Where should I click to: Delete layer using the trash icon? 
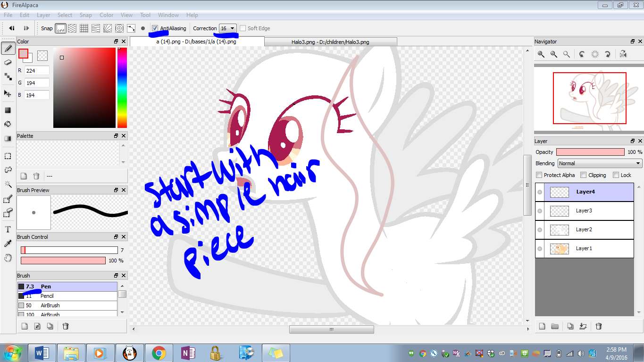coord(599,326)
